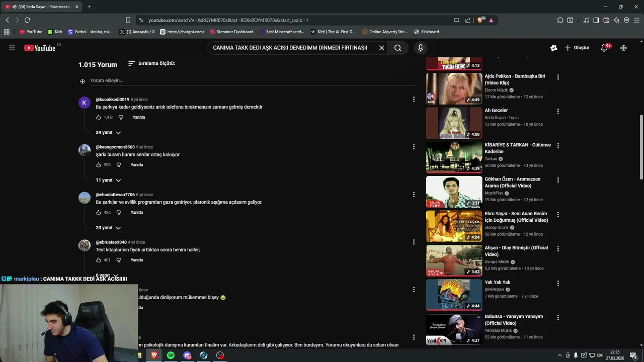Open the Kick bookmark
The width and height of the screenshot is (644, 362).
click(55, 32)
